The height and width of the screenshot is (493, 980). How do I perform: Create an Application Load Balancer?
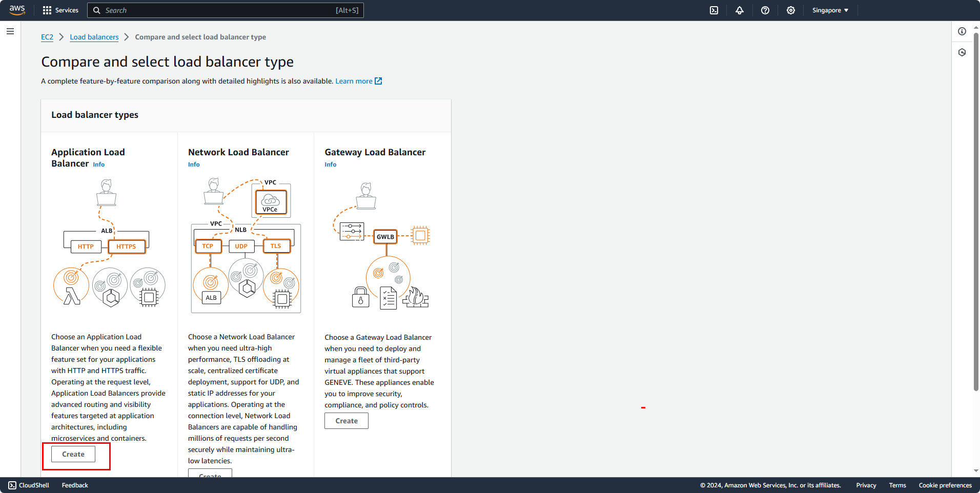click(73, 454)
